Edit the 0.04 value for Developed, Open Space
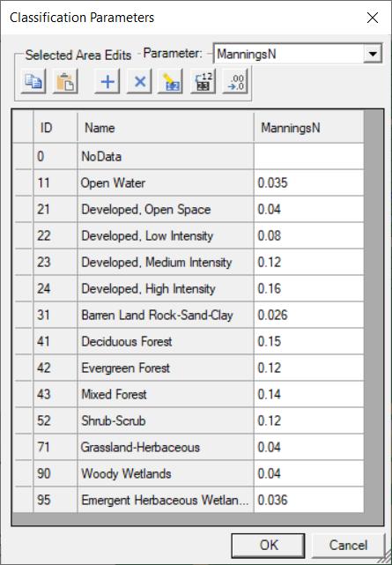 309,210
